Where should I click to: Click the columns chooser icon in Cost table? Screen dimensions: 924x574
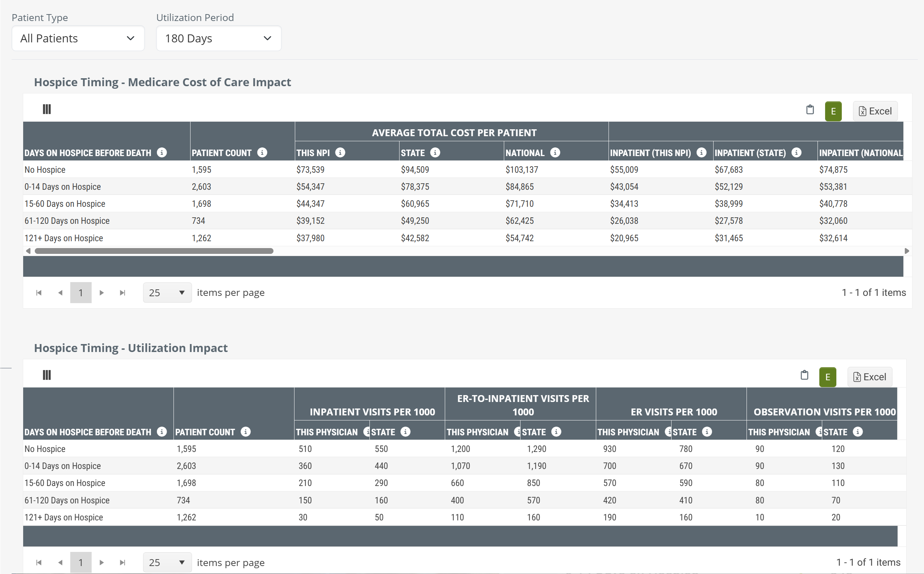point(47,109)
